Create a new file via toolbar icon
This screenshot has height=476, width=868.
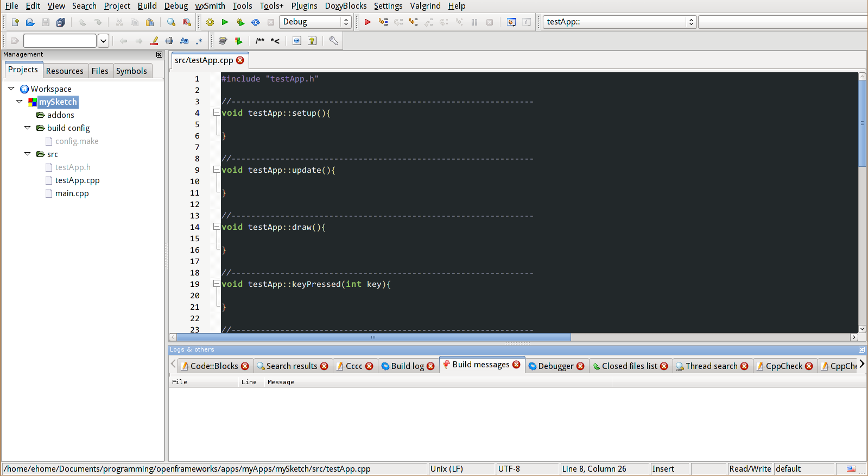point(15,22)
